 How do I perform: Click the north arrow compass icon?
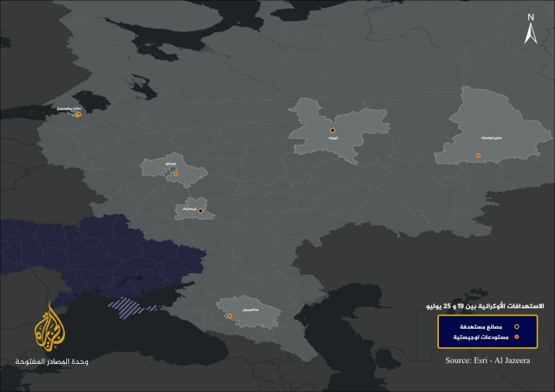pos(530,29)
